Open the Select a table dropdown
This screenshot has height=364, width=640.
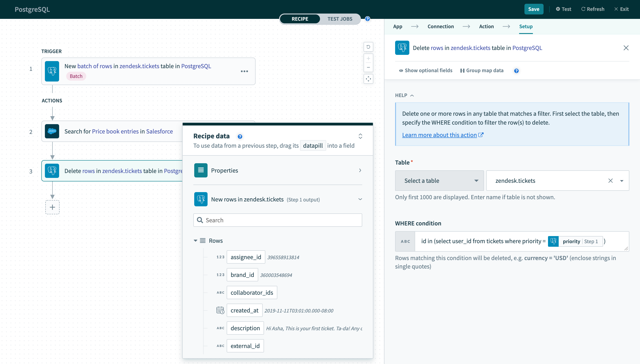[x=439, y=181]
